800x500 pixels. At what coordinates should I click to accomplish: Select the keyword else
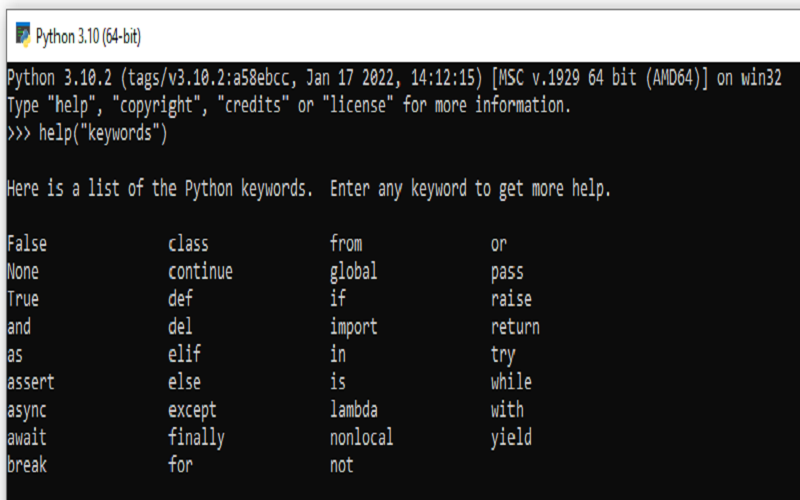[x=185, y=382]
